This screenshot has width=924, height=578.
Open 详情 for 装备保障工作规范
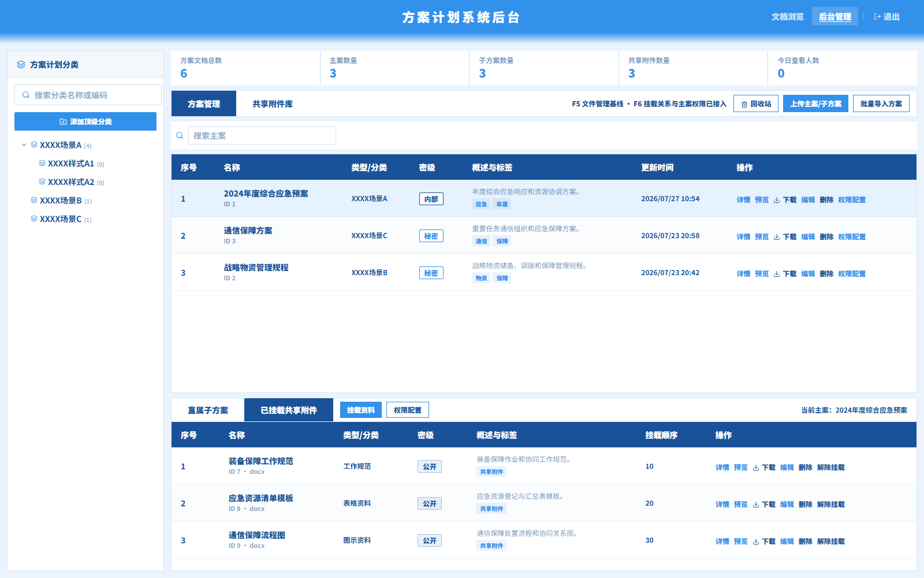point(722,468)
